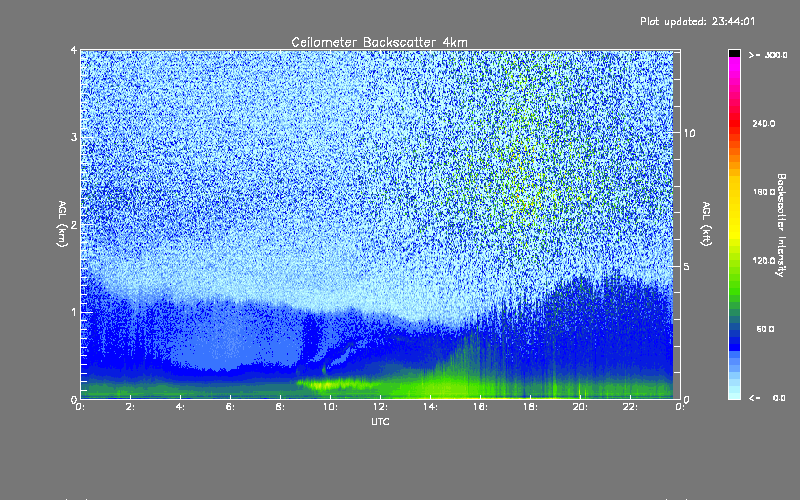The width and height of the screenshot is (800, 500).
Task: Click the "60.0" colorbar label
Action: [x=765, y=329]
